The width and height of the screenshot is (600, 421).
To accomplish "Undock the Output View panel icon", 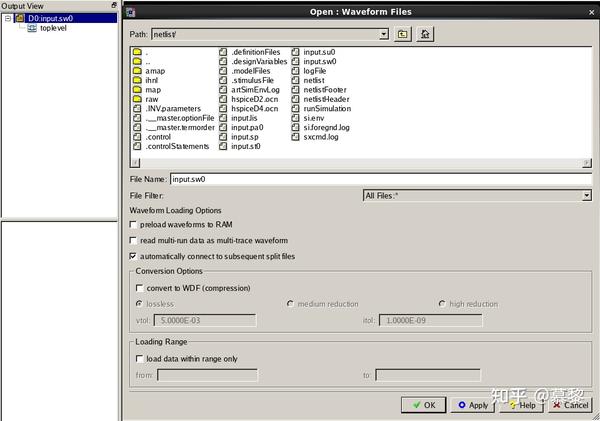I will point(114,5).
